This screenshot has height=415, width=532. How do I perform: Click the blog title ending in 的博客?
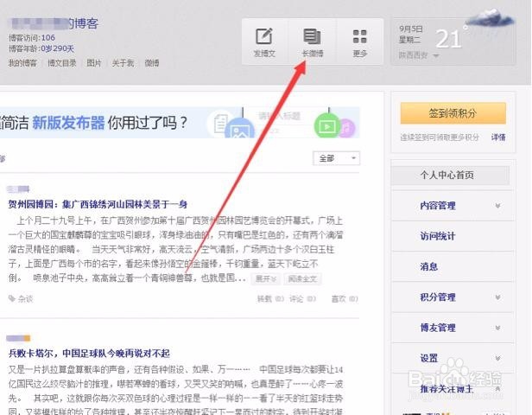pyautogui.click(x=54, y=23)
